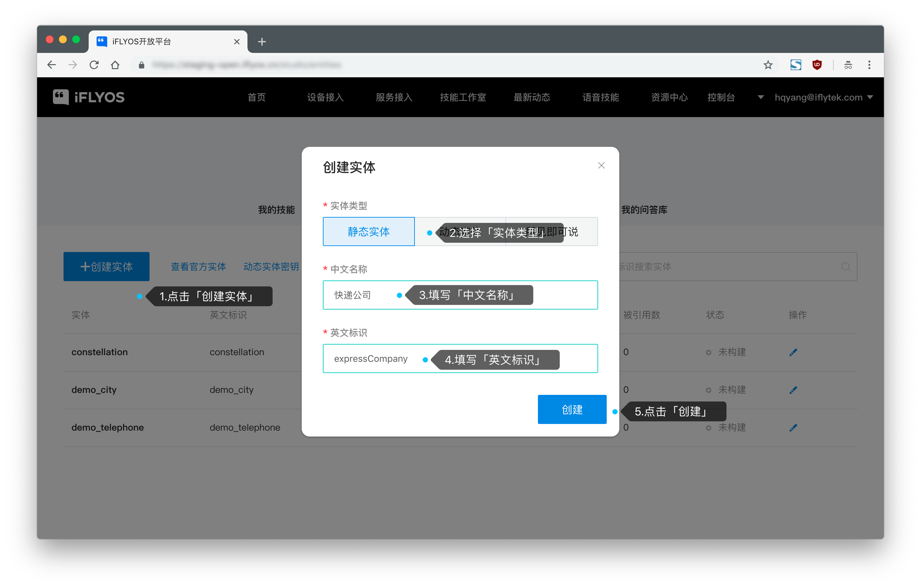921x588 pixels.
Task: Select the 静态实体 entity type
Action: (369, 231)
